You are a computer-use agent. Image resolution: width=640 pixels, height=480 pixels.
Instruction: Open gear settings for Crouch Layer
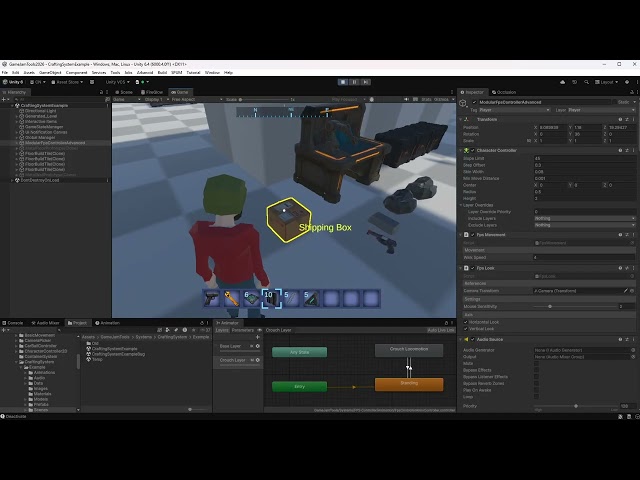point(258,360)
